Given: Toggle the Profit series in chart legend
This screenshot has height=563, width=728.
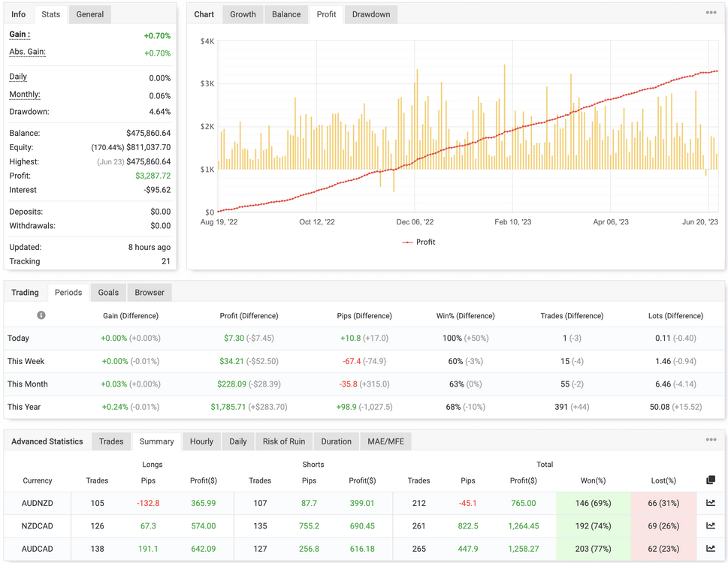Looking at the screenshot, I should pyautogui.click(x=418, y=242).
